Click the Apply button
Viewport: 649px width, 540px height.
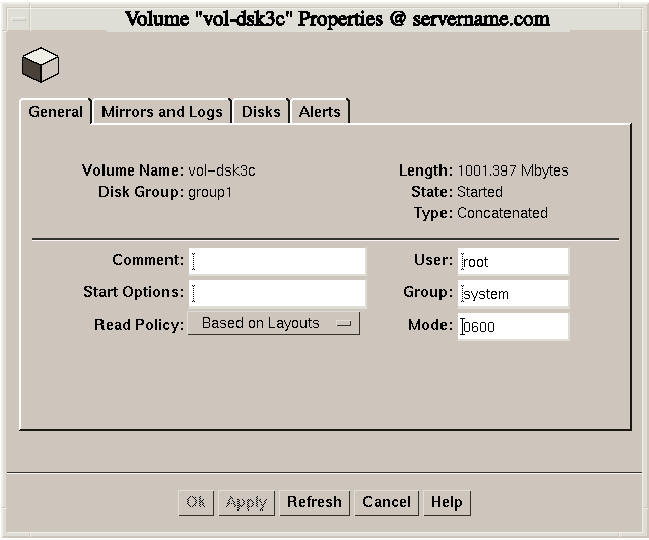coord(246,502)
